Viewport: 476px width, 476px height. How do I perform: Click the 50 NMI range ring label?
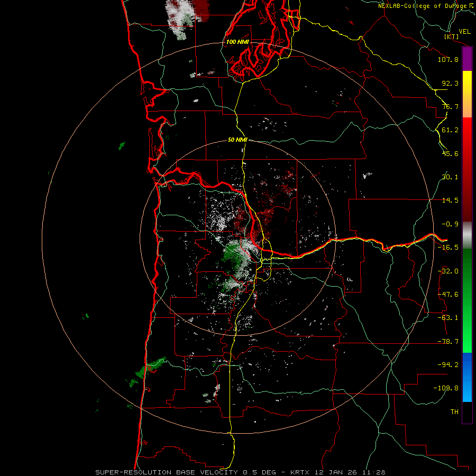(x=237, y=140)
